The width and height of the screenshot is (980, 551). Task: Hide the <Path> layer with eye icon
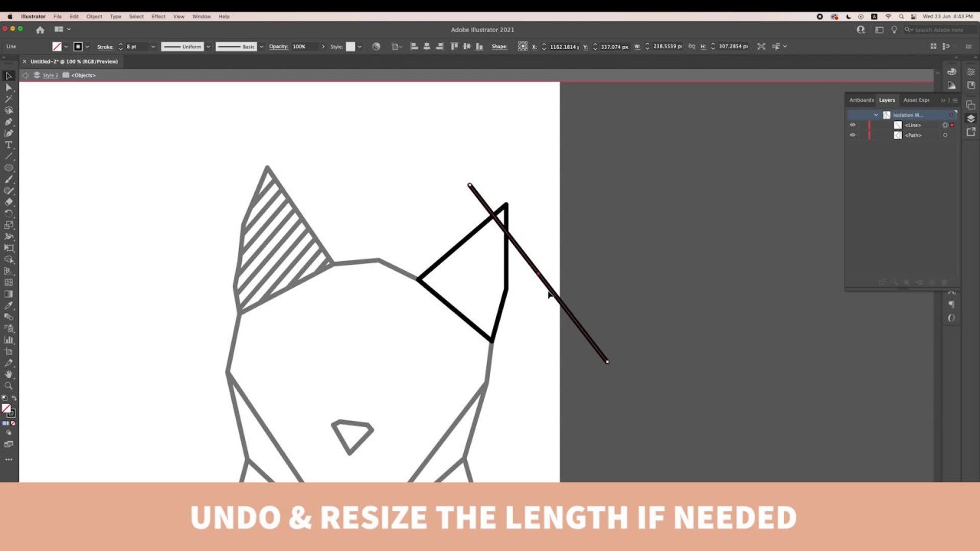click(x=852, y=135)
